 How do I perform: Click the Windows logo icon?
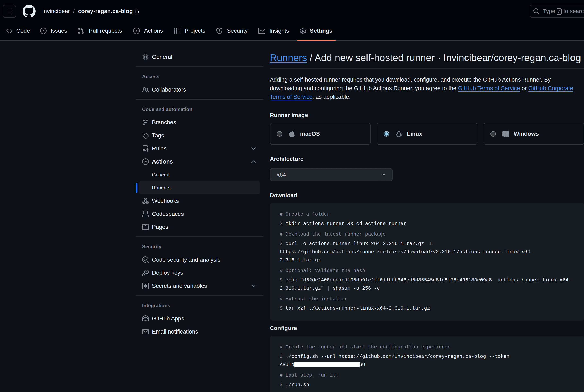pos(505,134)
